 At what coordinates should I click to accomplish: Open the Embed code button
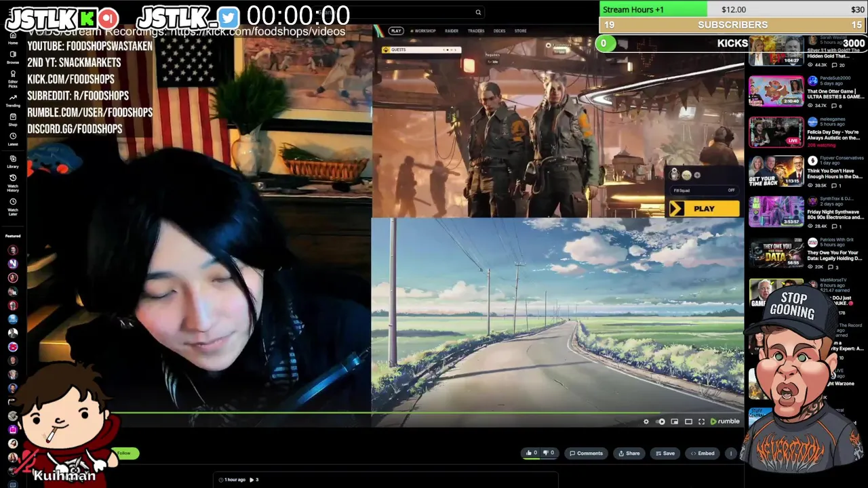(702, 453)
